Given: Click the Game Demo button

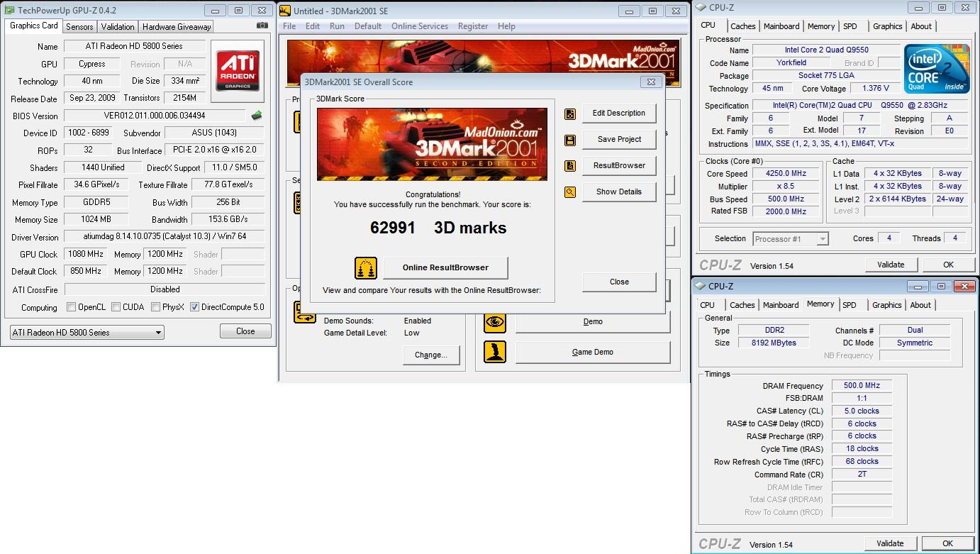Looking at the screenshot, I should 593,353.
